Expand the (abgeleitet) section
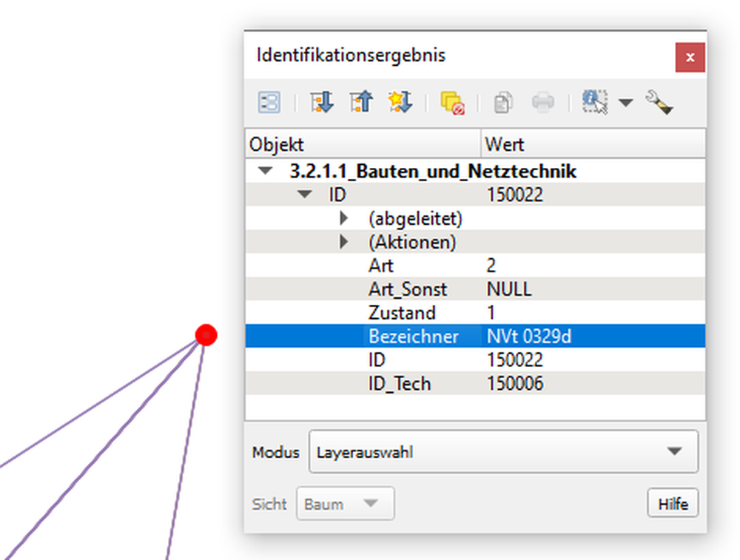Screen dimensions: 740x560 (343, 217)
